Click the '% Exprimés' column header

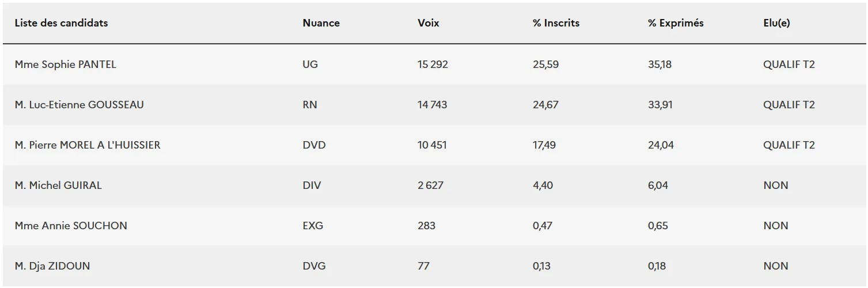coord(676,23)
